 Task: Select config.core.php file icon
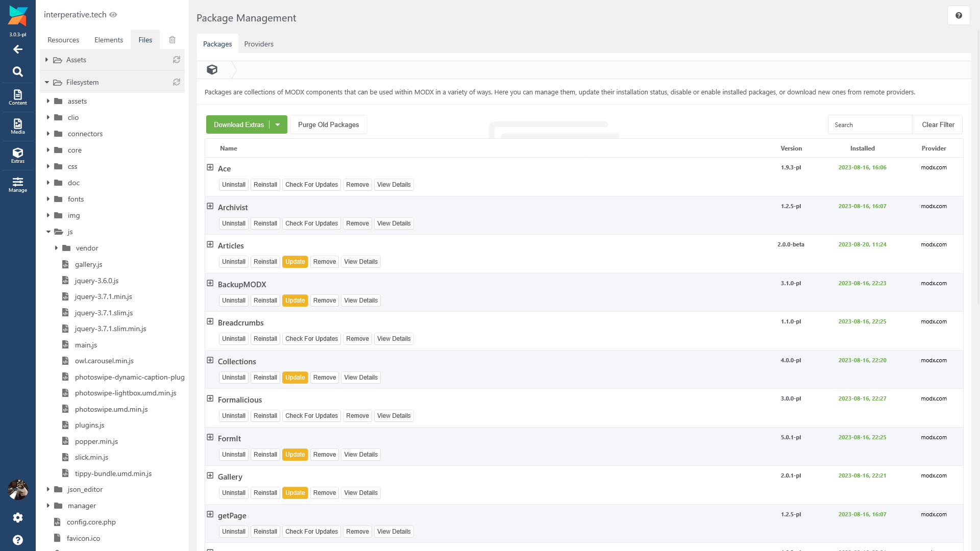click(57, 522)
